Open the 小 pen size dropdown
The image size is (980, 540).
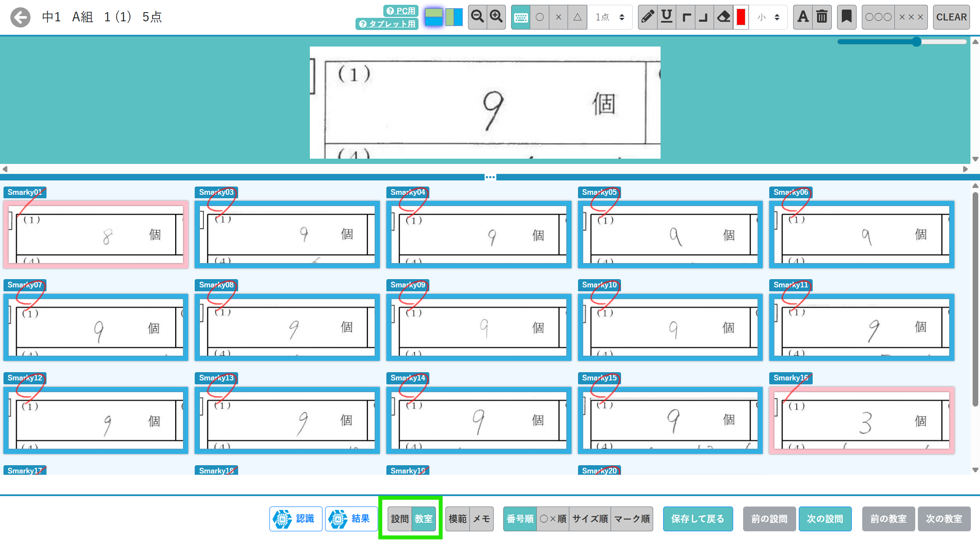768,17
